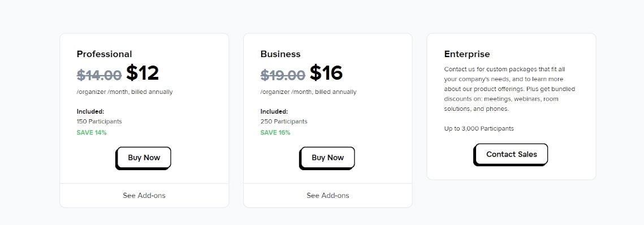Viewport: 644px width, 225px height.
Task: Click Included label in Professional card
Action: pos(90,111)
